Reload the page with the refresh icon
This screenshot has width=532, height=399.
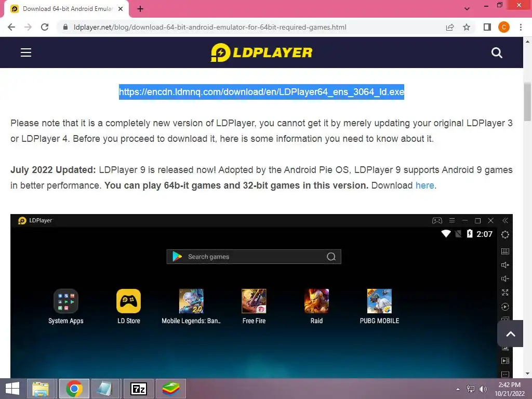click(45, 27)
